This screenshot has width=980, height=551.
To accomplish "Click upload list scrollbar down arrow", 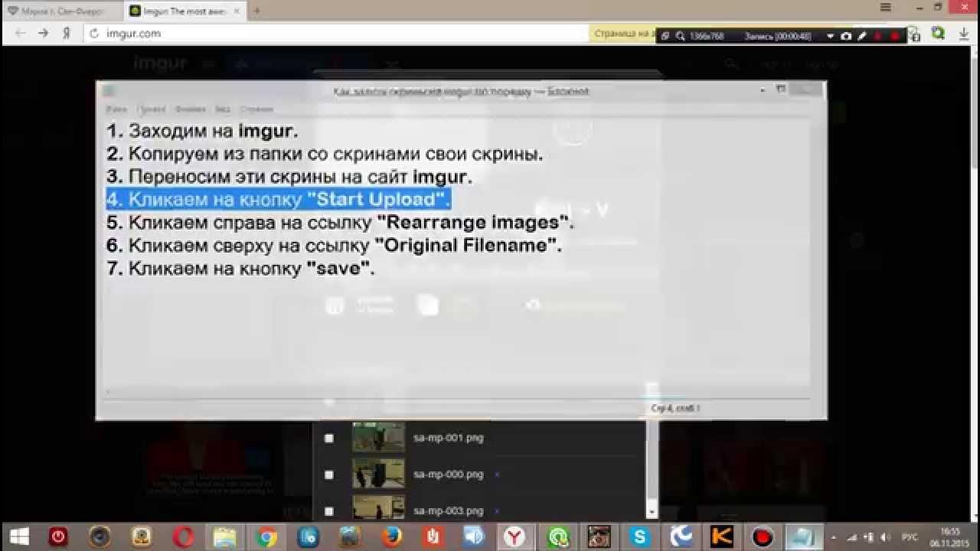I will pos(652,512).
